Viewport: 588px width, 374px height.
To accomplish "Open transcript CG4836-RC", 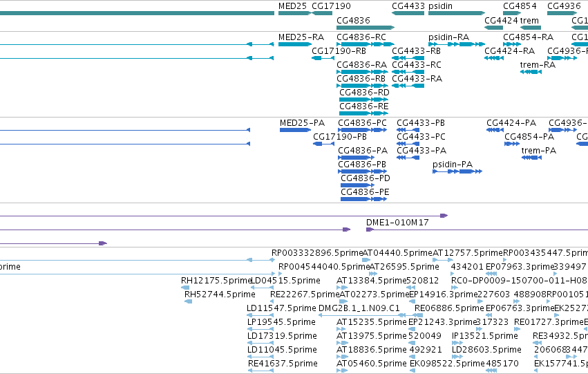I will click(366, 44).
